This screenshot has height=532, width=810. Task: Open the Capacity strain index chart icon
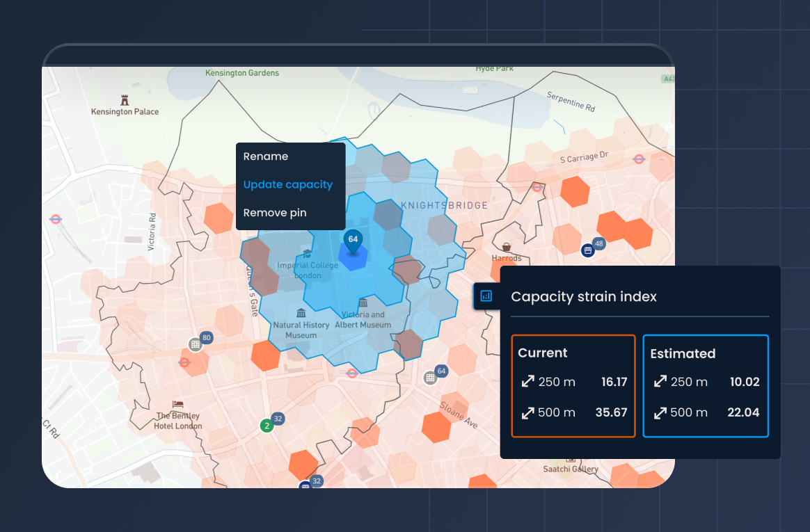[486, 295]
